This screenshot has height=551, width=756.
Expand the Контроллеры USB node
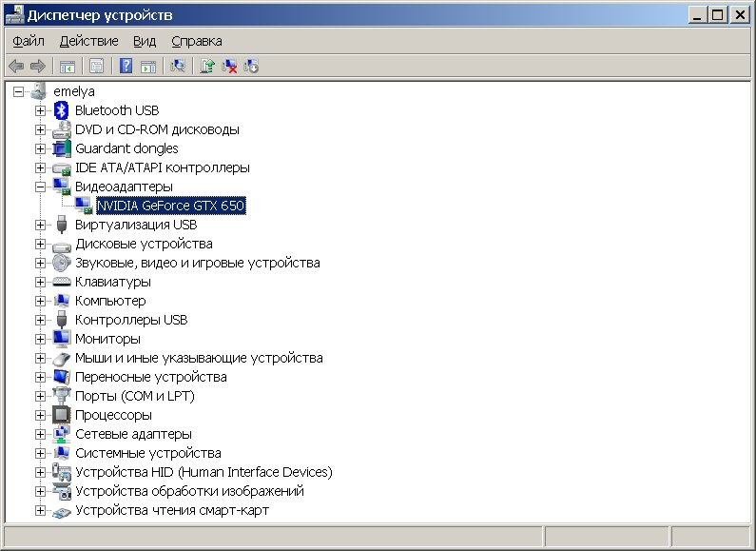[x=40, y=320]
